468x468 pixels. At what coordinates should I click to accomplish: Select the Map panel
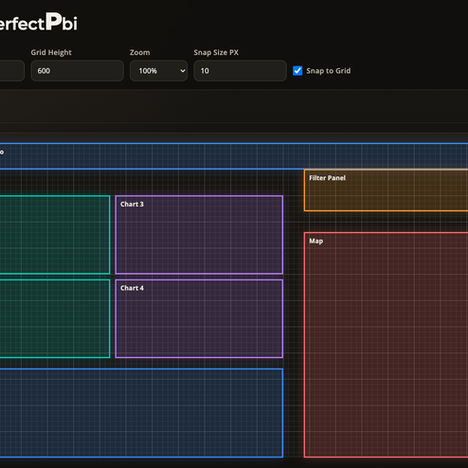386,345
